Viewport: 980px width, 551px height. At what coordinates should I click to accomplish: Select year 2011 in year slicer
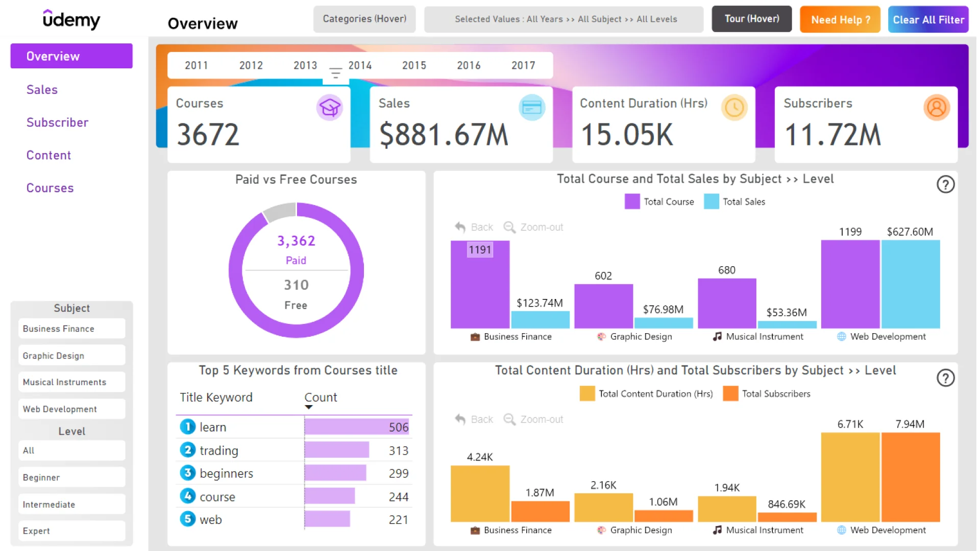197,65
